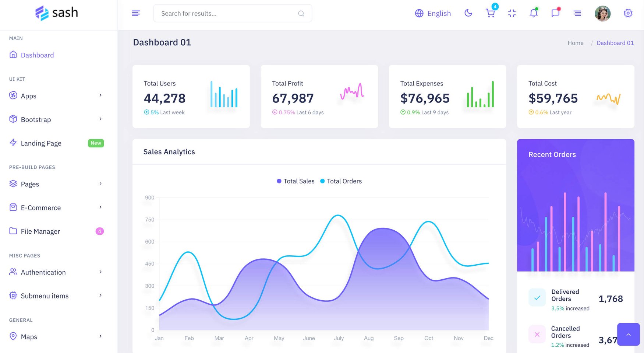Open Dashboard in the sidebar
This screenshot has width=644, height=353.
[x=37, y=55]
